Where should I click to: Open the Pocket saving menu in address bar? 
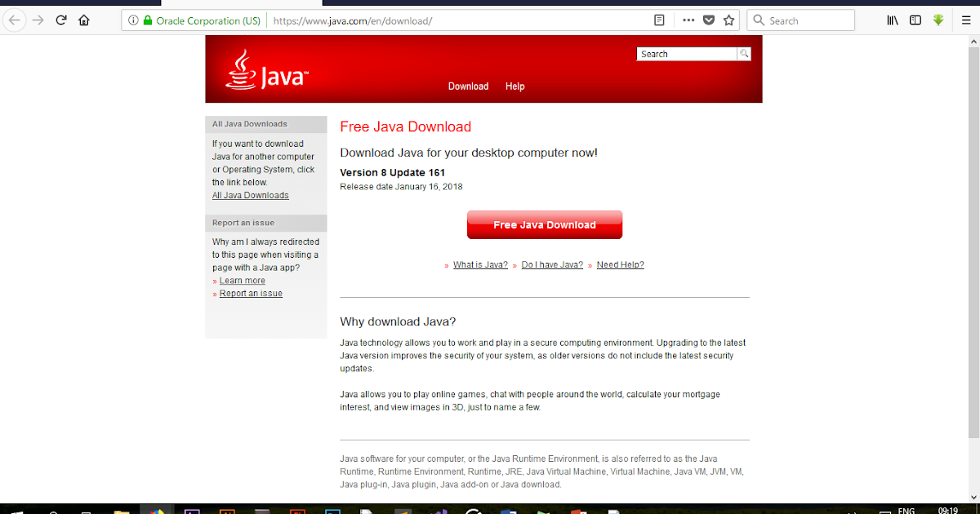708,20
